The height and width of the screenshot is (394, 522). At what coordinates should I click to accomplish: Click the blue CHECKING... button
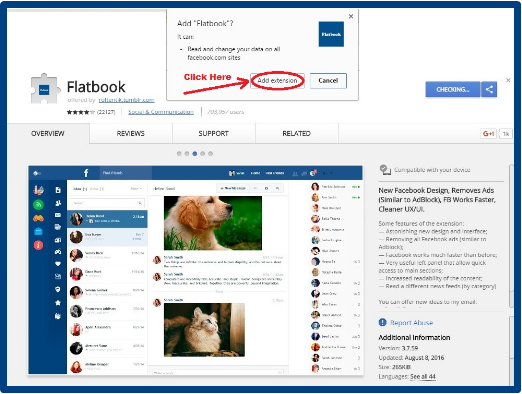click(x=453, y=89)
